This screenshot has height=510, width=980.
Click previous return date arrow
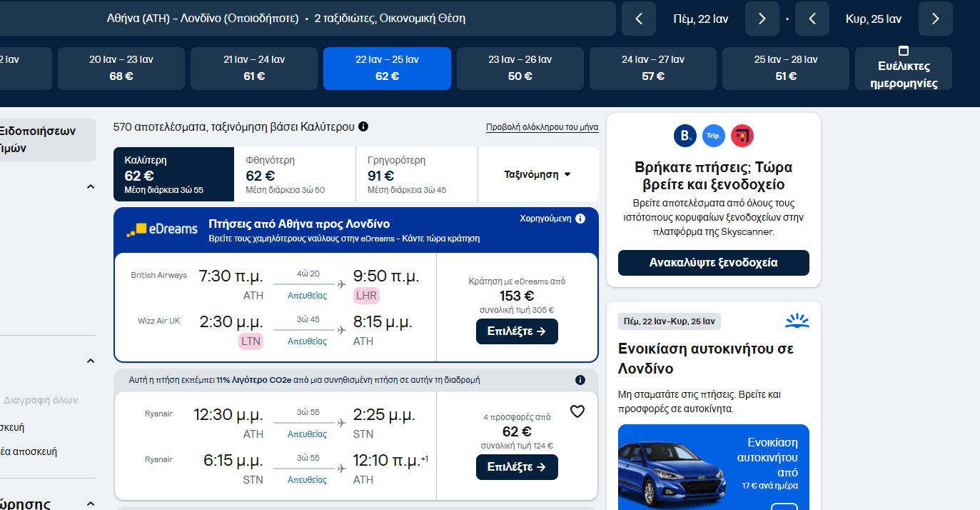pyautogui.click(x=812, y=19)
